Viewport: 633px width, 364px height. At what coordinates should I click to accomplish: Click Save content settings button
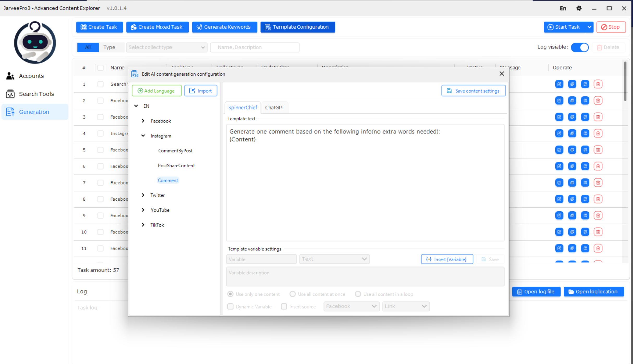(473, 91)
